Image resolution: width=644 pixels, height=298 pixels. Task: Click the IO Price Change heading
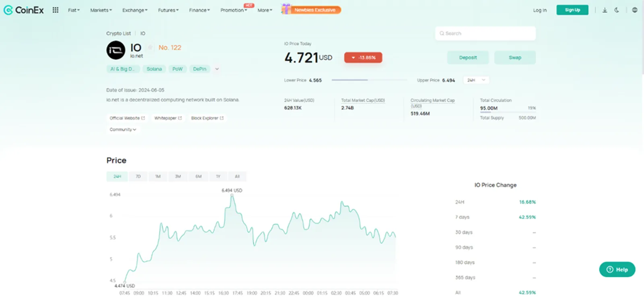pos(495,185)
